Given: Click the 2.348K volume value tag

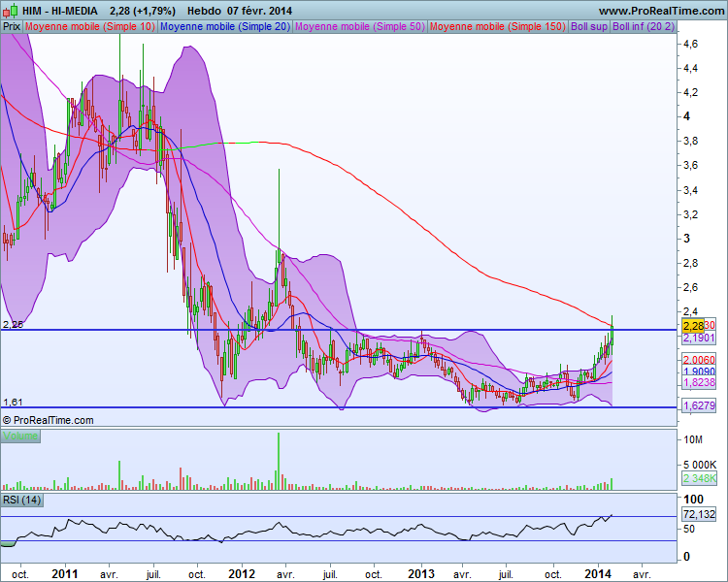Looking at the screenshot, I should [700, 478].
